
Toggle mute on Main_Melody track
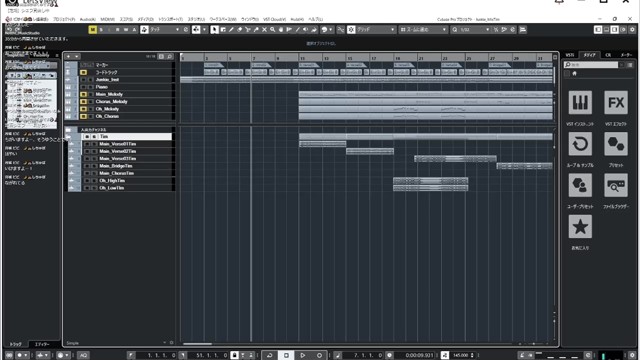(83, 94)
